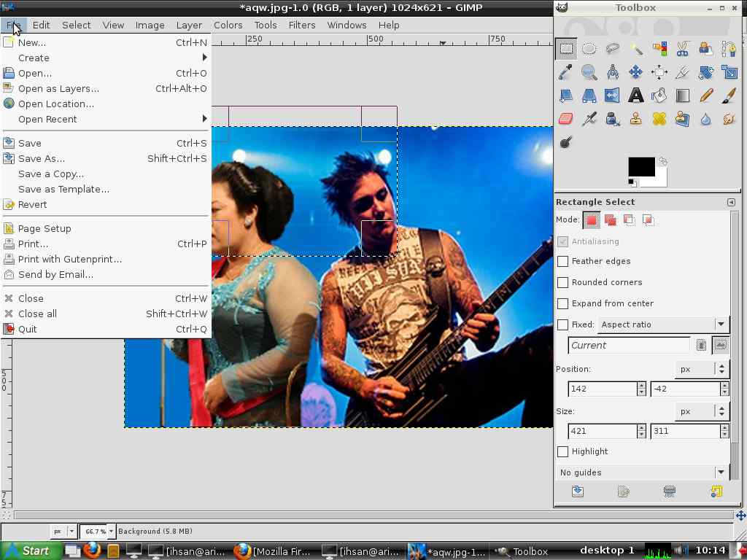Select the Eraser tool

(566, 119)
